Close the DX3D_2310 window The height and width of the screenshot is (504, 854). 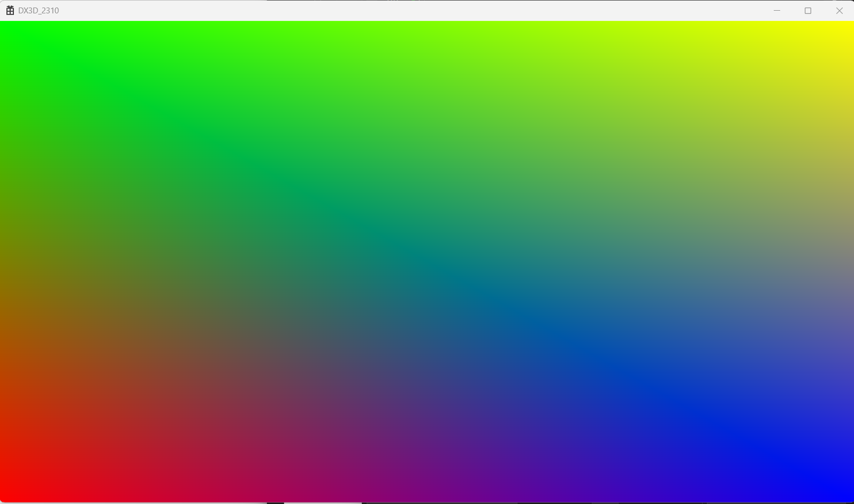click(839, 11)
